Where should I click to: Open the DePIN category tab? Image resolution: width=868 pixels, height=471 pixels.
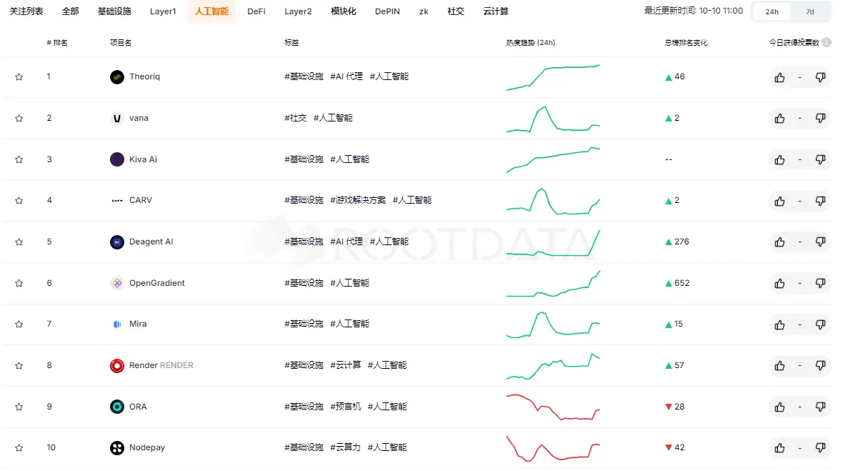click(x=386, y=11)
